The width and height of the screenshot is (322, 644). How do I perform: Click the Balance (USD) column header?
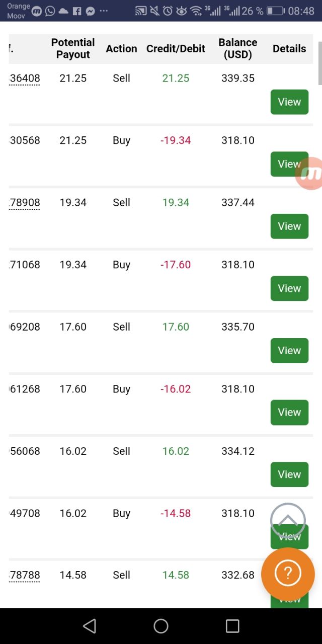(238, 48)
